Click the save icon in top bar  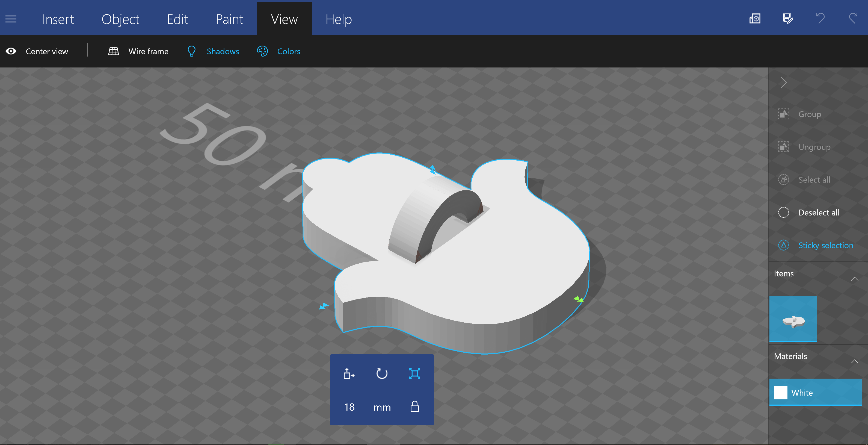tap(787, 19)
